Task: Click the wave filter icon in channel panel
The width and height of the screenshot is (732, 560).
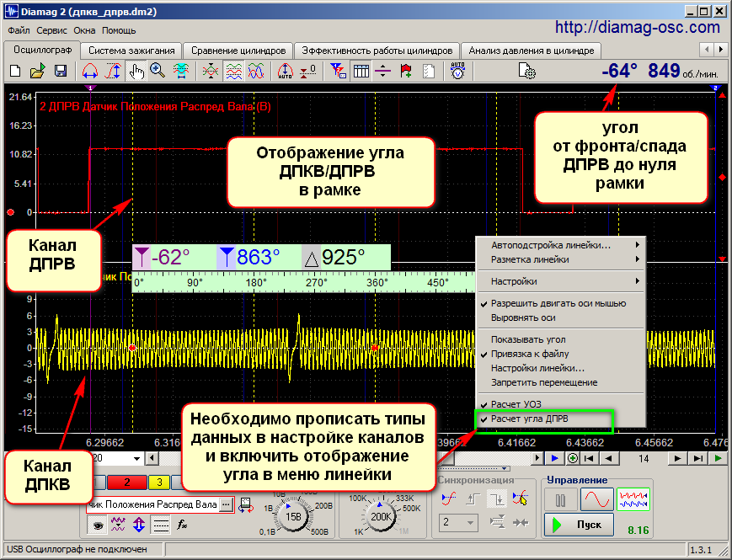Action: point(118,525)
